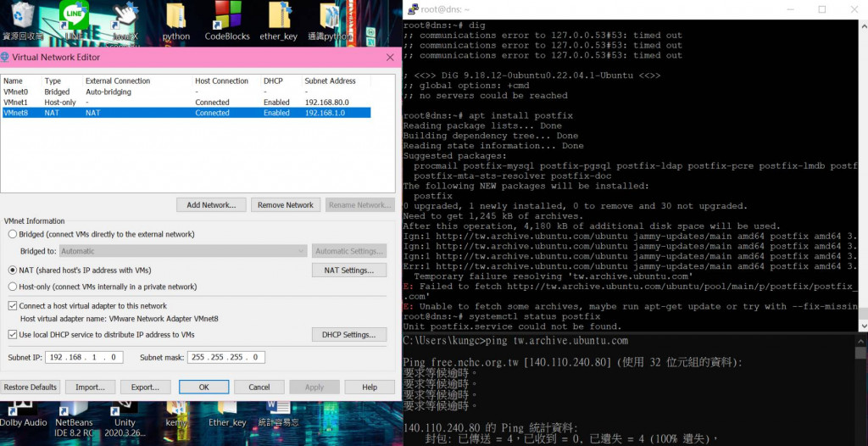The image size is (868, 446).
Task: Select the VMnet8 NAT row
Action: pos(186,113)
